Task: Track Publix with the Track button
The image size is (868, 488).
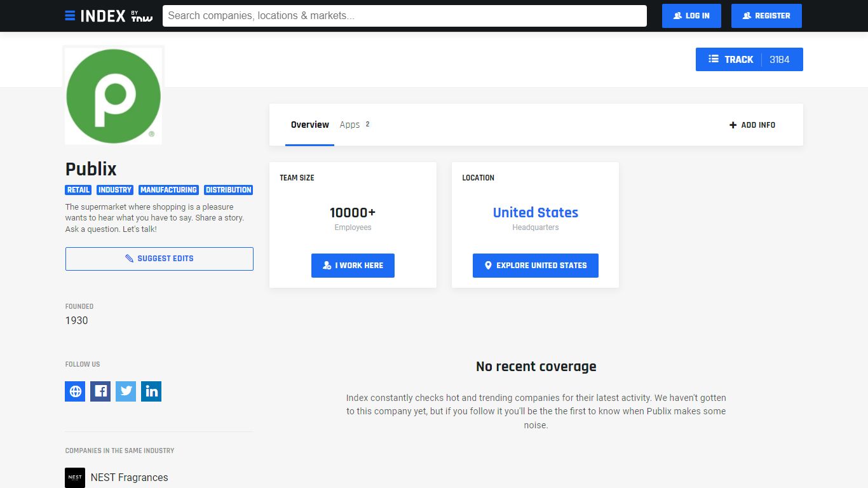Action: click(x=749, y=59)
